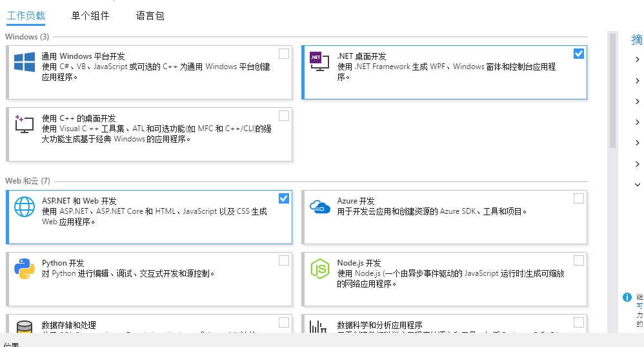Click the ASP.NET 和 Web 开发 title
Viewport: 644px width, 347px height.
point(79,201)
